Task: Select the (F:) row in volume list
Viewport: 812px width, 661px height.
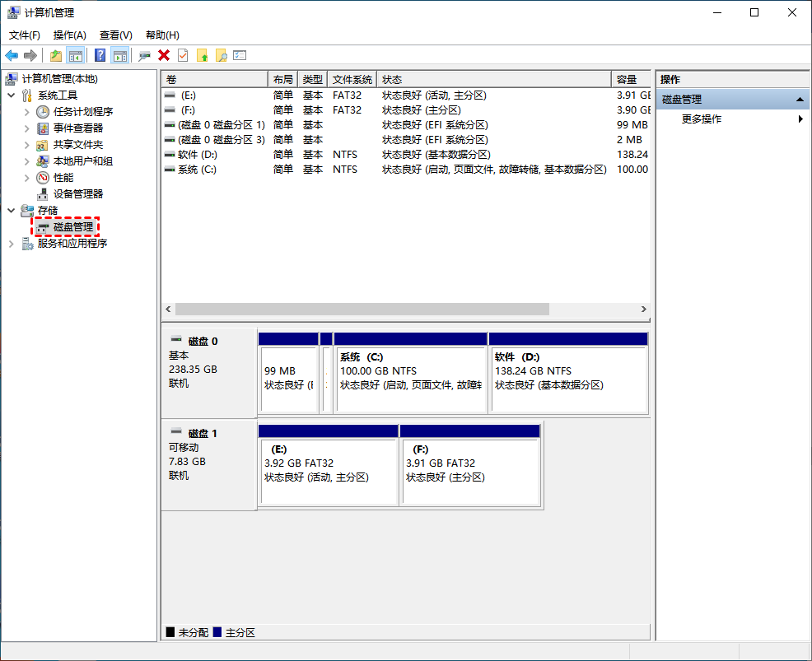Action: click(x=406, y=110)
